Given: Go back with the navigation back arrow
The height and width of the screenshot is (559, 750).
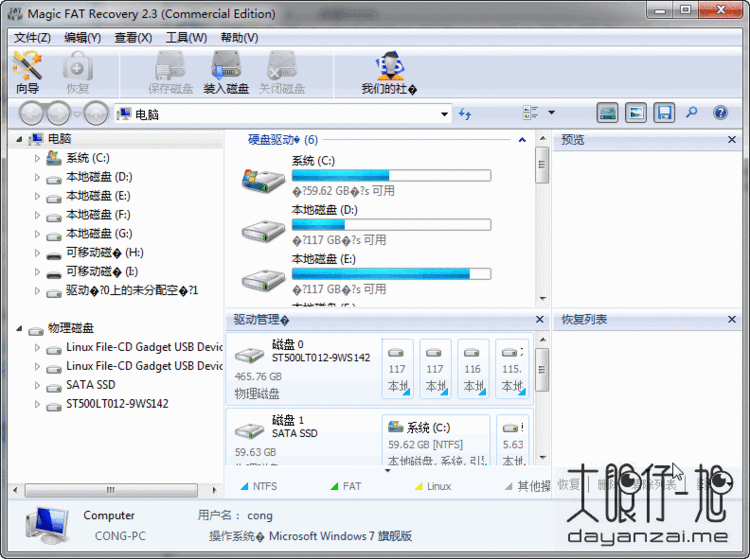Looking at the screenshot, I should (x=32, y=114).
